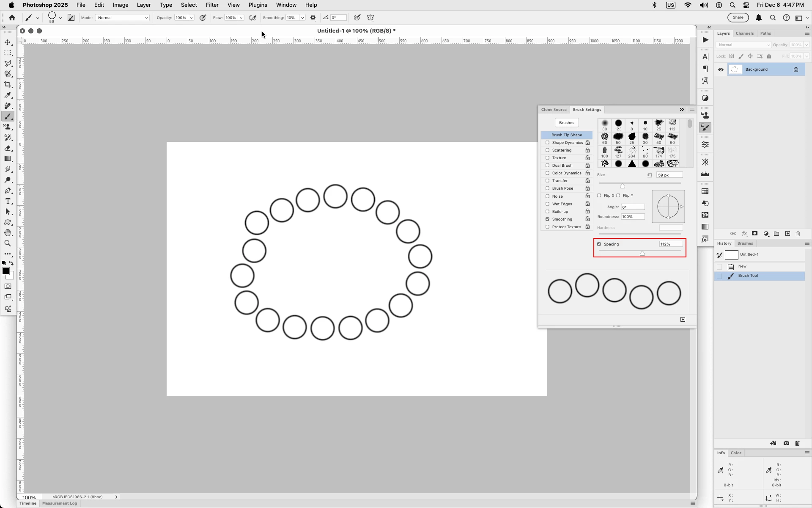Click the Eyedropper tool
The image size is (812, 508).
(8, 95)
